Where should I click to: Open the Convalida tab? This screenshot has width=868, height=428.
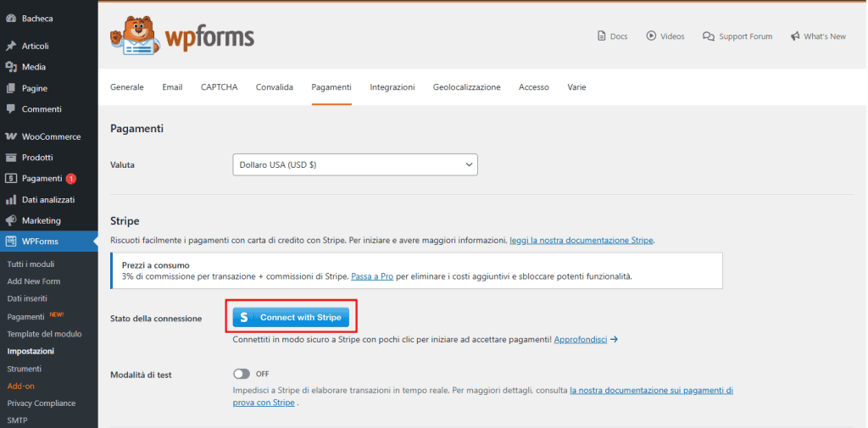275,87
